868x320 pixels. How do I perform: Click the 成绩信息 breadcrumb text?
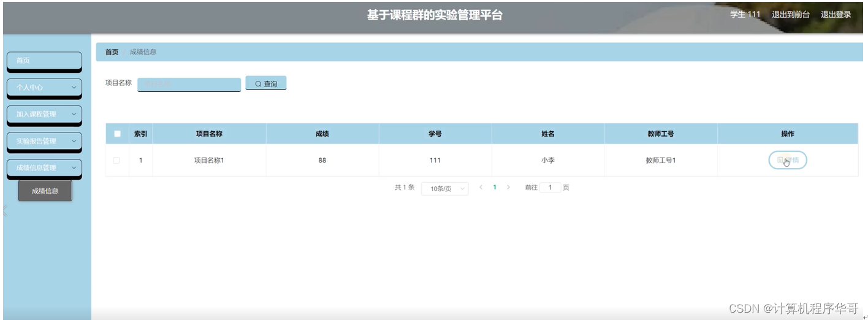point(143,52)
